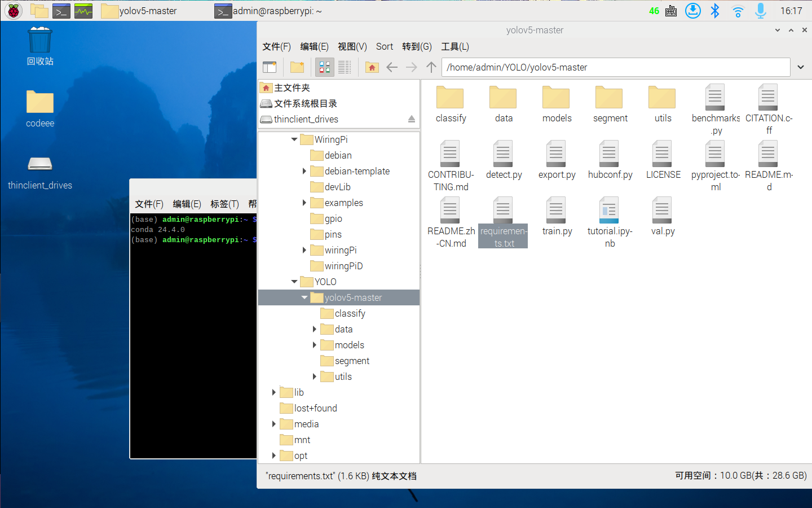The image size is (812, 508).
Task: Select the classify folder icon
Action: [x=450, y=98]
